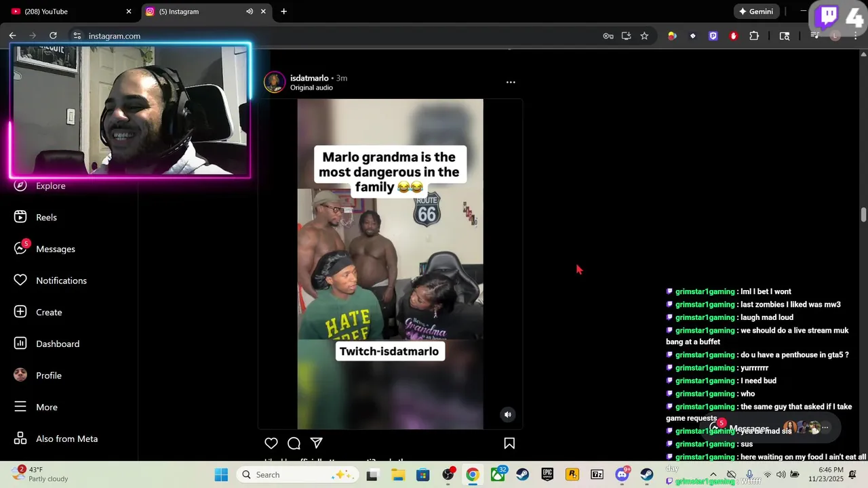Screen dimensions: 868x488
Task: Close the YouTube tab
Action: tap(129, 12)
